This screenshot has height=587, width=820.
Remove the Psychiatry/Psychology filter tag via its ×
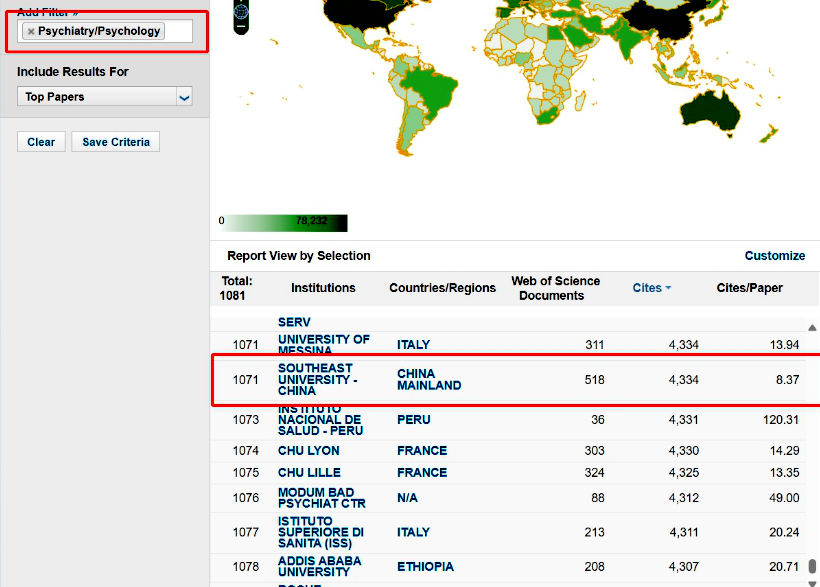[x=31, y=31]
